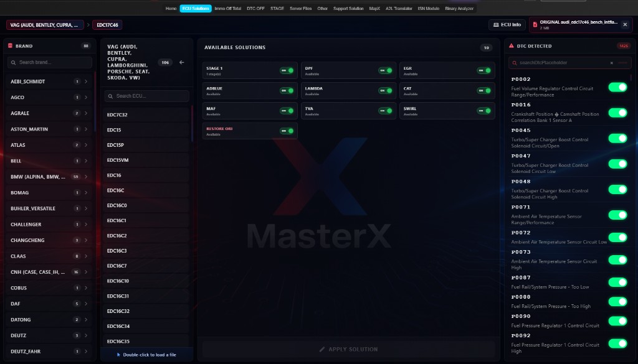This screenshot has width=638, height=364.
Task: Toggle the LAMBDA solution switch
Action: (385, 91)
